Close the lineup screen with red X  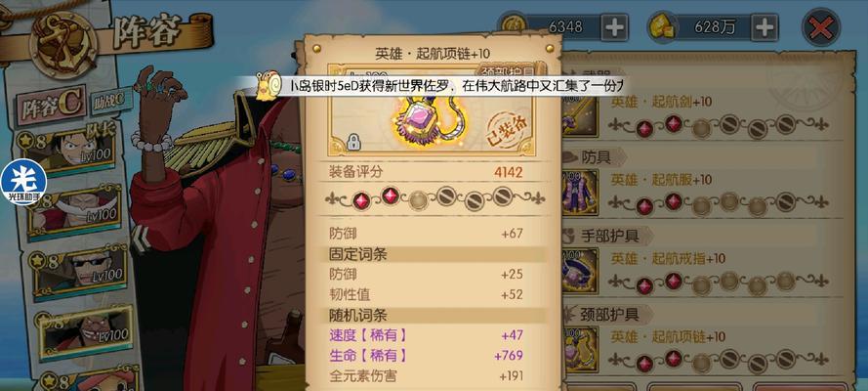click(x=821, y=27)
